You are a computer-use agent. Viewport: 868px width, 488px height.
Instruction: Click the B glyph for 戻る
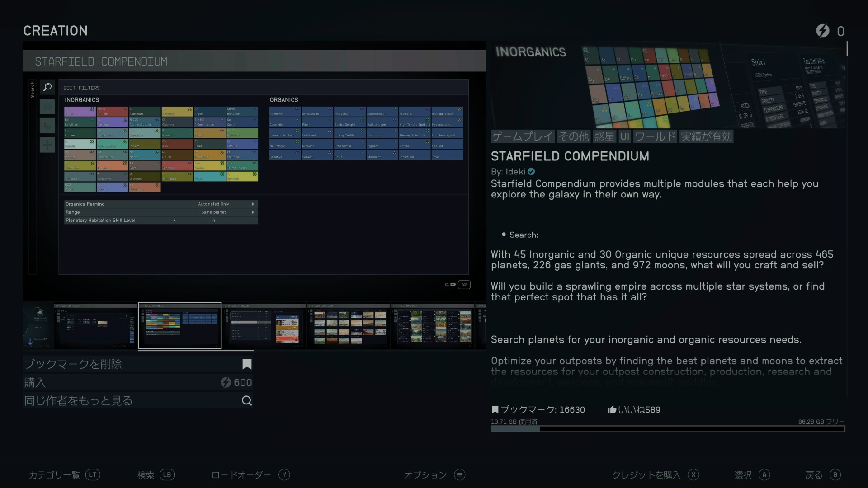tap(835, 475)
